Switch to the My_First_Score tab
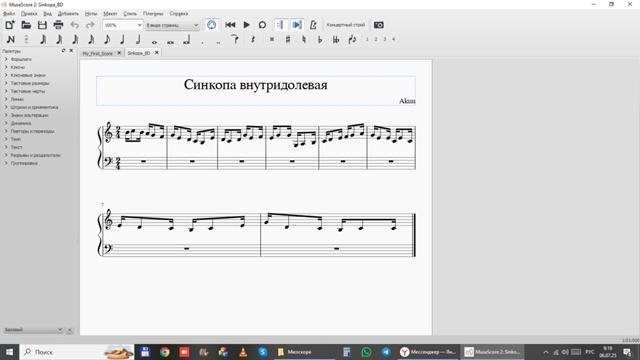Image resolution: width=640 pixels, height=360 pixels. [97, 53]
